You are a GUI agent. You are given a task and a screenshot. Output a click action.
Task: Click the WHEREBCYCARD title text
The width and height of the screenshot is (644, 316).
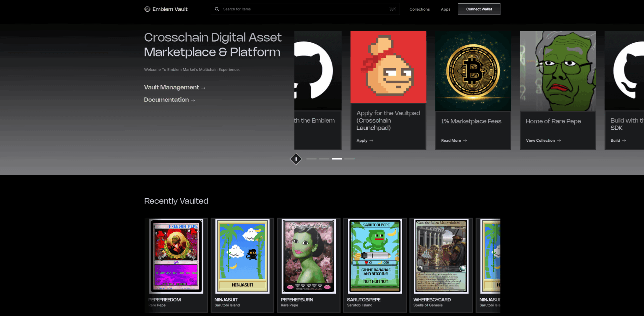coord(432,300)
